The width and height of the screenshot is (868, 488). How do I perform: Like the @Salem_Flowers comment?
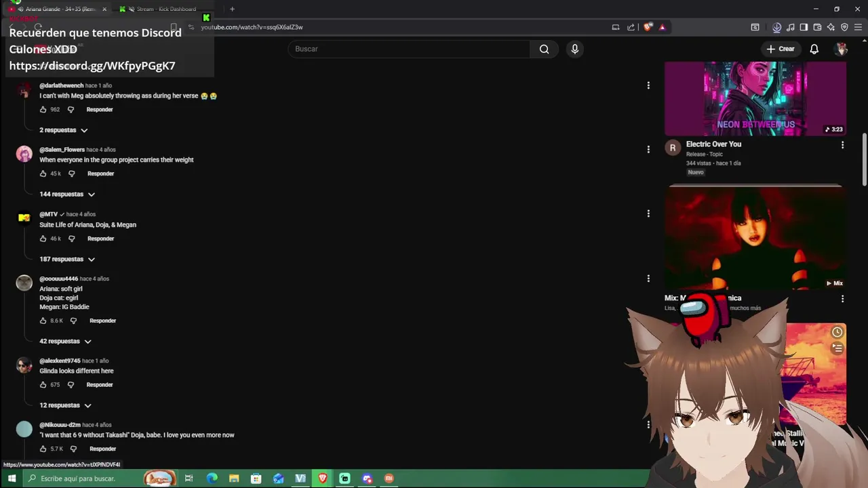(x=43, y=174)
